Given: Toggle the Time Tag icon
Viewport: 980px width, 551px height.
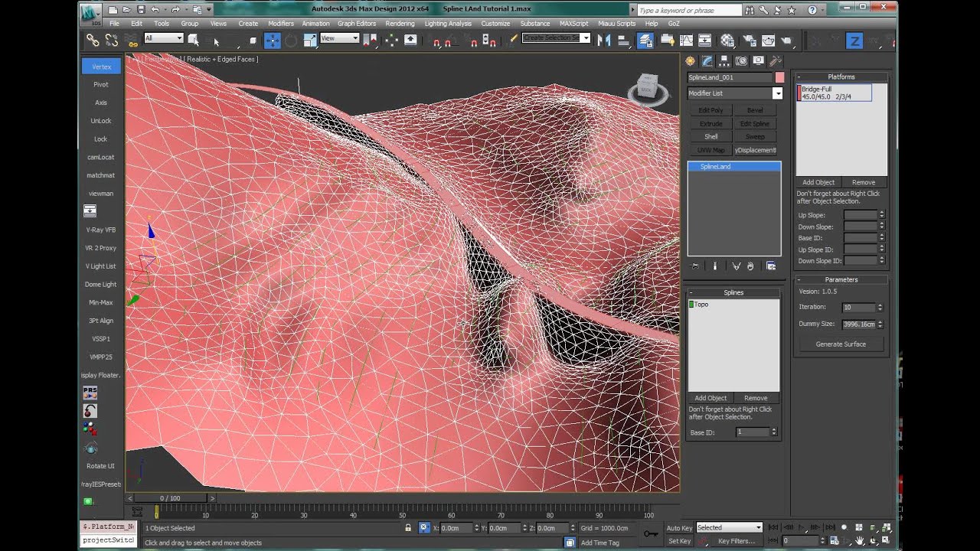Looking at the screenshot, I should [569, 542].
